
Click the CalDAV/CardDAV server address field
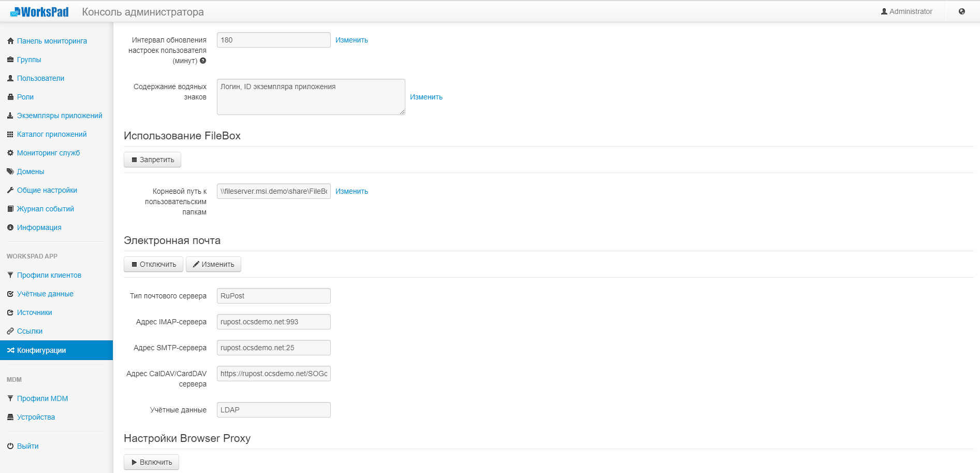[273, 374]
